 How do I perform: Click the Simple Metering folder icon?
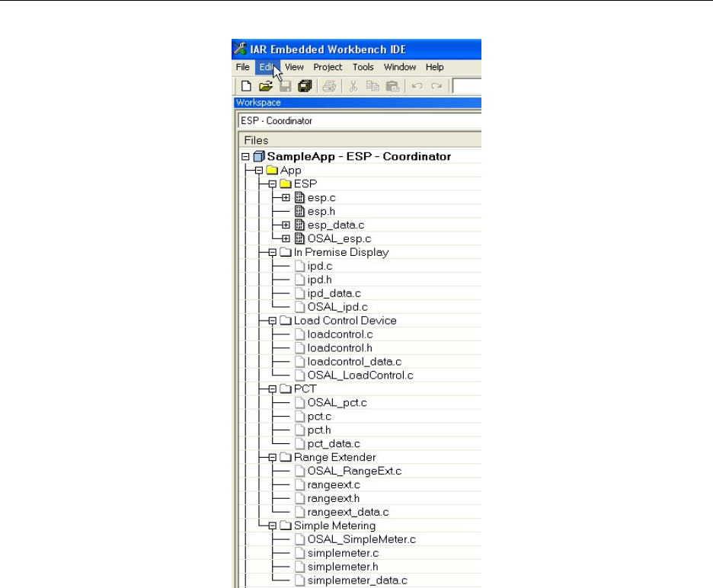[286, 526]
